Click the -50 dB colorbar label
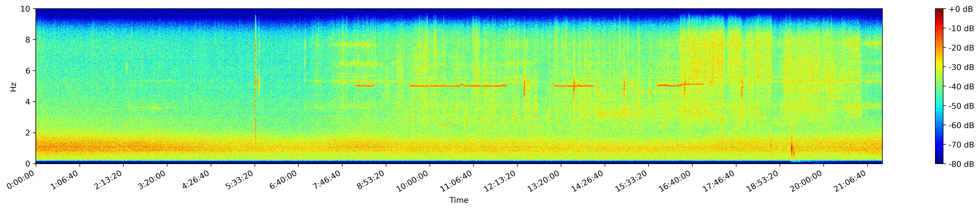The width and height of the screenshot is (980, 210). tap(961, 106)
